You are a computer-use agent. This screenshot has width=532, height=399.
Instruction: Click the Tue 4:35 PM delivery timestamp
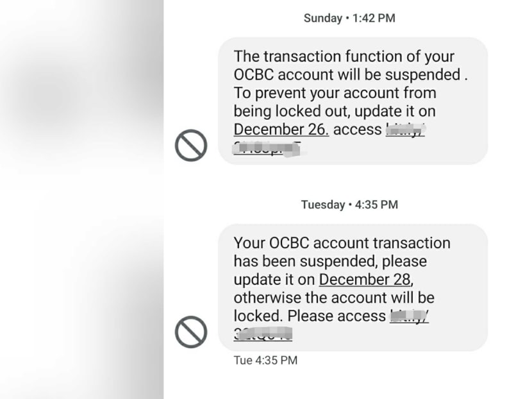[x=265, y=360]
